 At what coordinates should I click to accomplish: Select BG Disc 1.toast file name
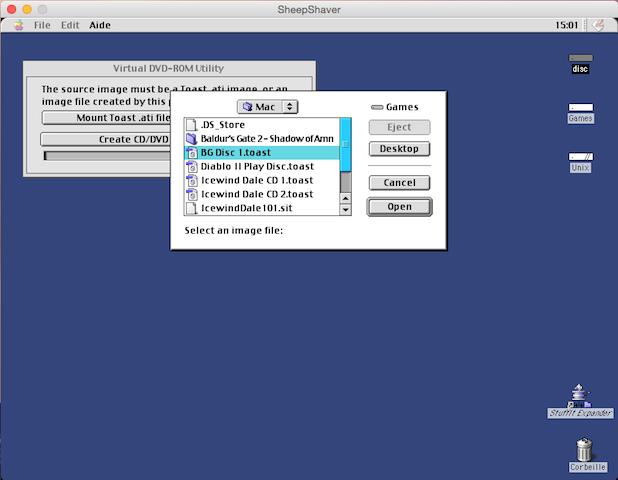[x=236, y=153]
